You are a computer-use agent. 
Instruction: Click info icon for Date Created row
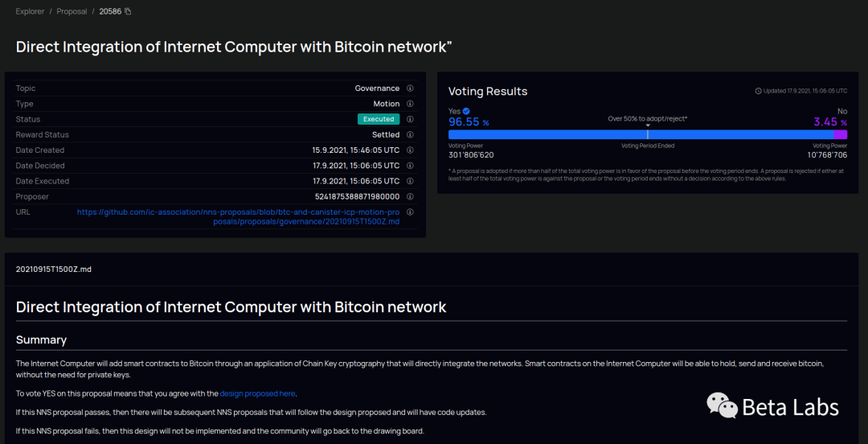(410, 150)
